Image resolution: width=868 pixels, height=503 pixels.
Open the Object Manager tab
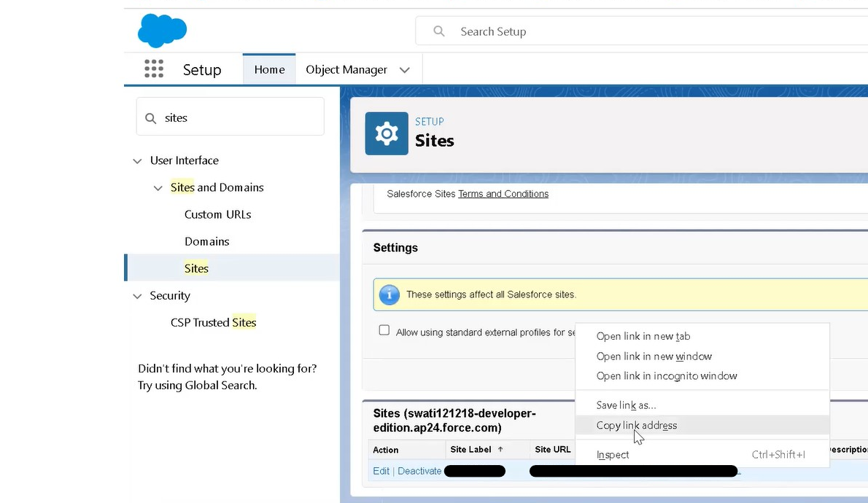[x=346, y=70]
